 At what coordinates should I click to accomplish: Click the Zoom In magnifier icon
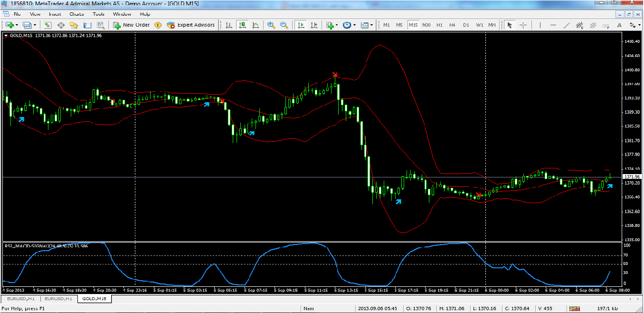[x=271, y=25]
